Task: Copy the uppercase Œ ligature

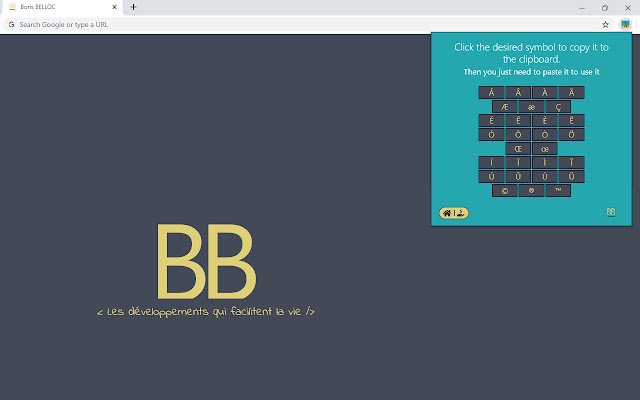Action: tap(518, 149)
